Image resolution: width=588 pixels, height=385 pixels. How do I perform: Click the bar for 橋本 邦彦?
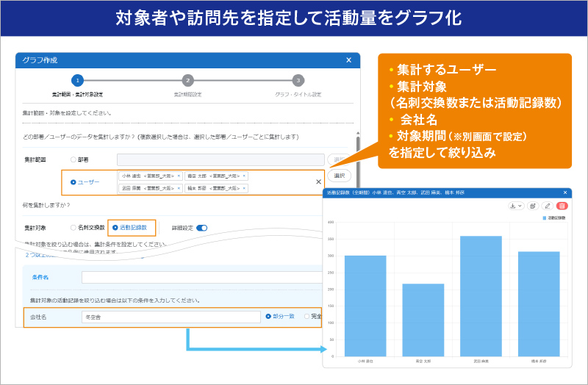(539, 304)
